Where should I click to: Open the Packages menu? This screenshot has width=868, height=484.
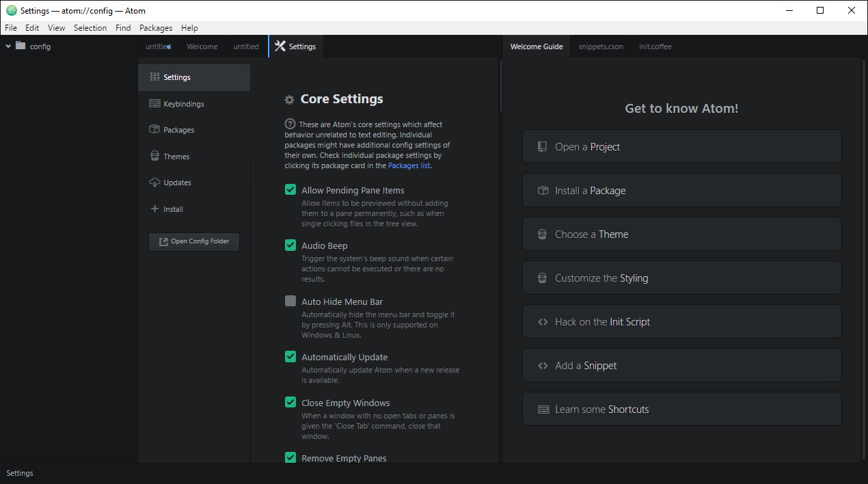155,27
